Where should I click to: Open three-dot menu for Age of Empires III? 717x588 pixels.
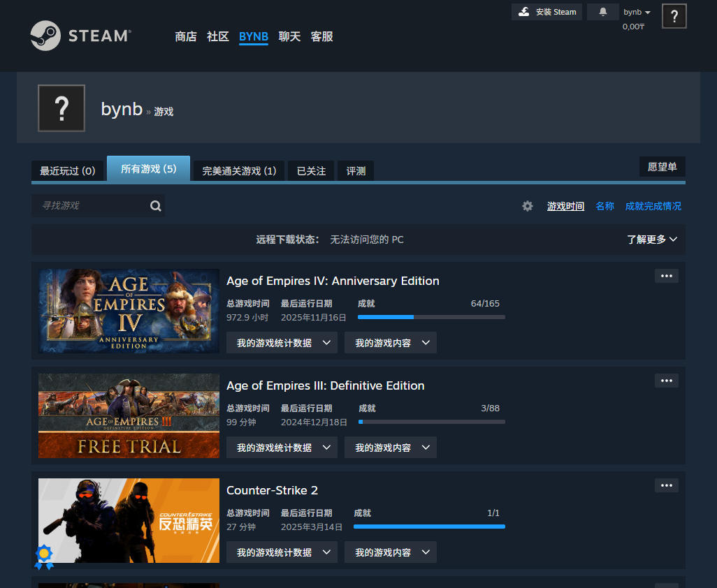(666, 381)
